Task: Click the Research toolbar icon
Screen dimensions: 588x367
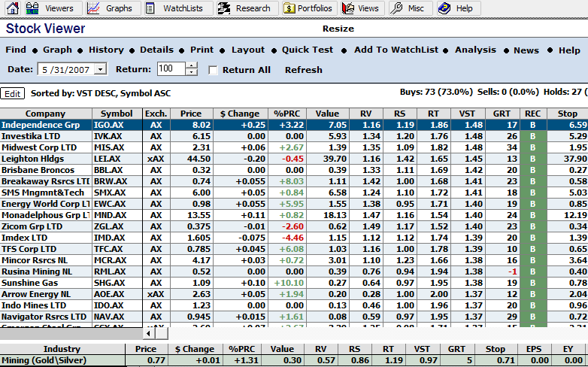Action: (224, 8)
